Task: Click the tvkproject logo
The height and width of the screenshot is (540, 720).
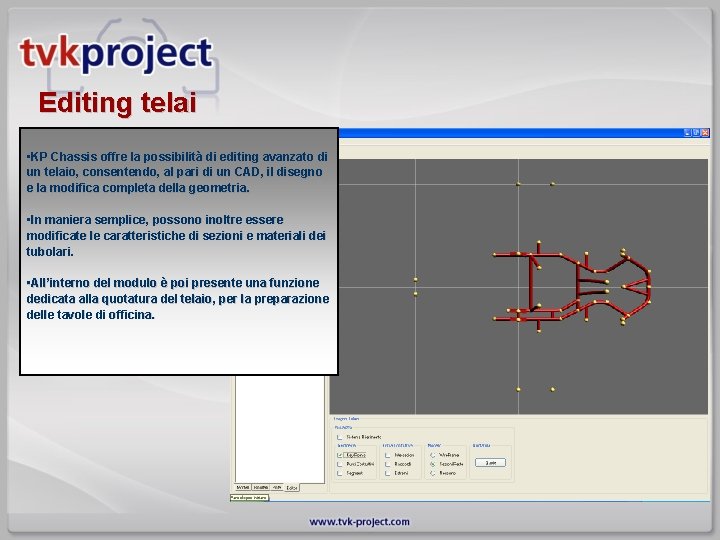Action: [x=116, y=54]
